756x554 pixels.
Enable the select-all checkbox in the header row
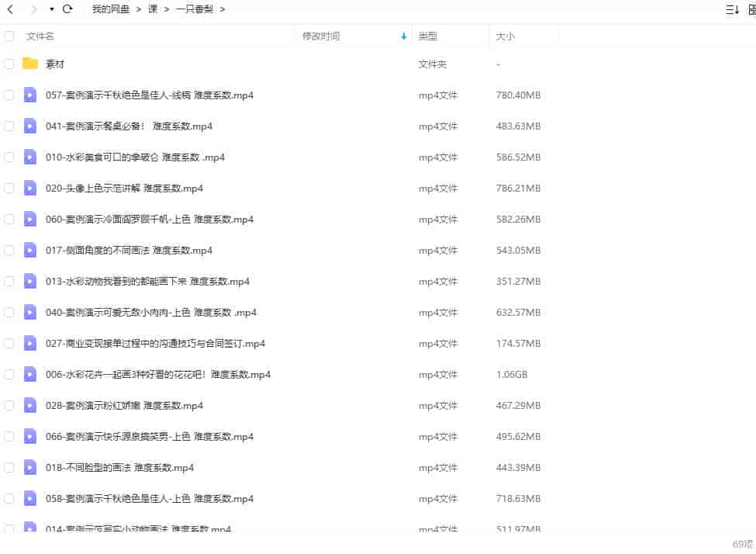9,36
